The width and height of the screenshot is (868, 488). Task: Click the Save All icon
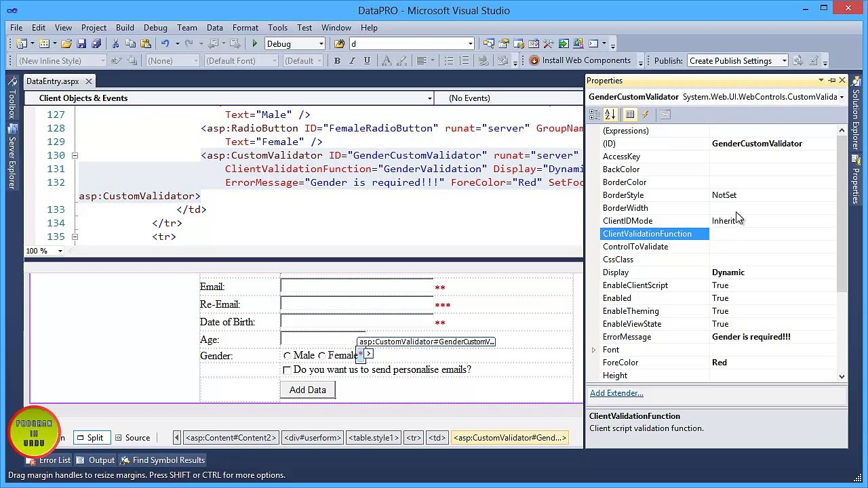[96, 44]
